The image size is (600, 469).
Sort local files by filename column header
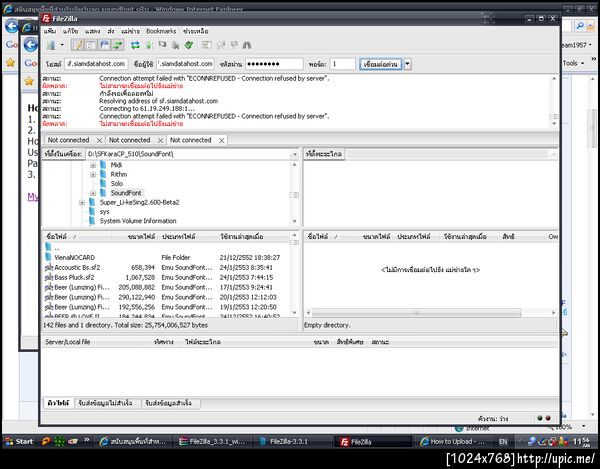(77, 237)
